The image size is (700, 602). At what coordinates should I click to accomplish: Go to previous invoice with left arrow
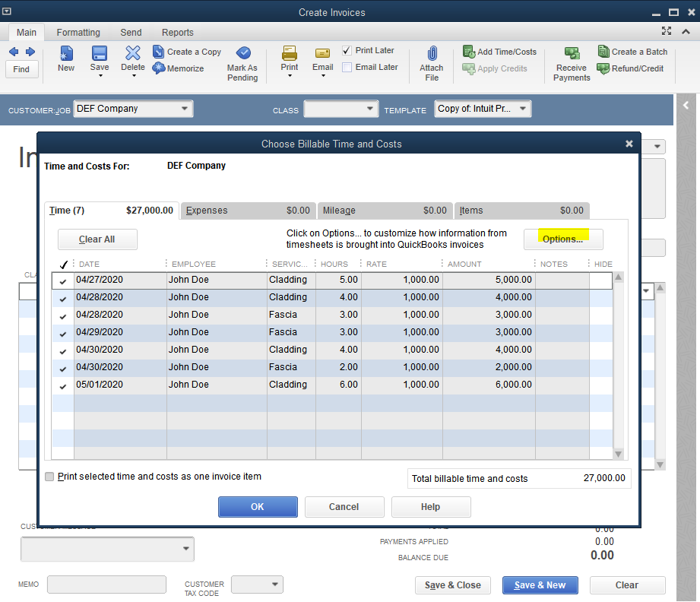14,52
